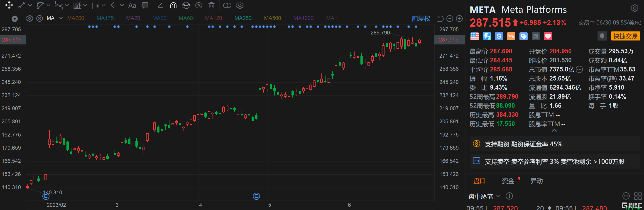Toggle the heart favorite for META
644x210 pixels.
click(548, 36)
